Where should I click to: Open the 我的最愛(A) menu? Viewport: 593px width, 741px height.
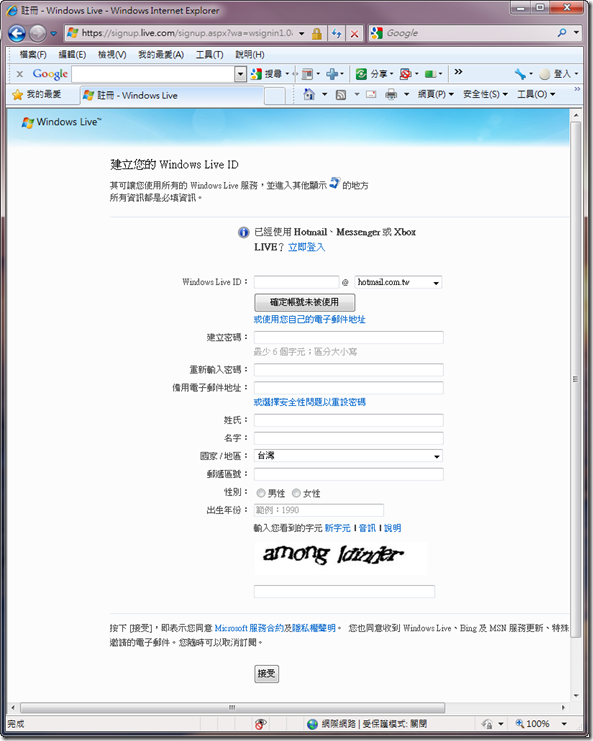point(161,55)
